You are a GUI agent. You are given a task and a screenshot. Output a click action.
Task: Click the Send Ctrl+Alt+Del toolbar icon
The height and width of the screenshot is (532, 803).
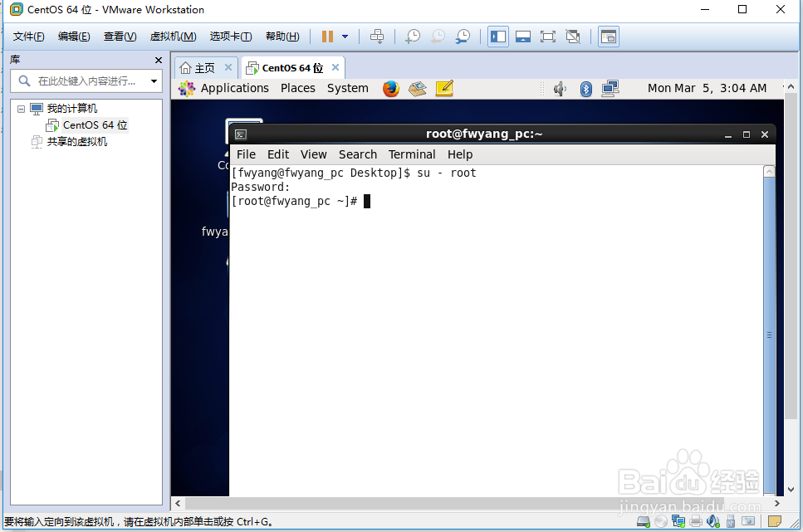377,37
